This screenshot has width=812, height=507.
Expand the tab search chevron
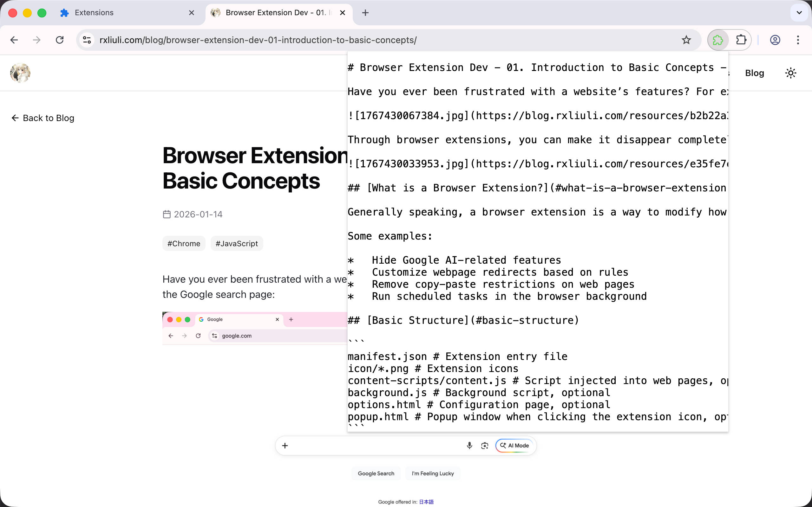[799, 13]
